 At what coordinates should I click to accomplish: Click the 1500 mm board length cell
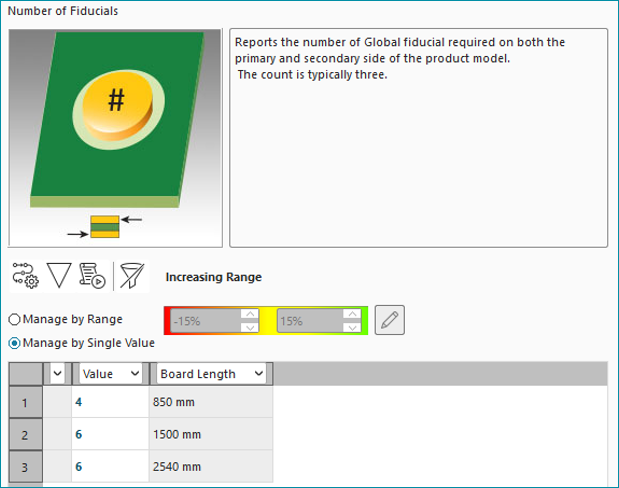point(211,434)
